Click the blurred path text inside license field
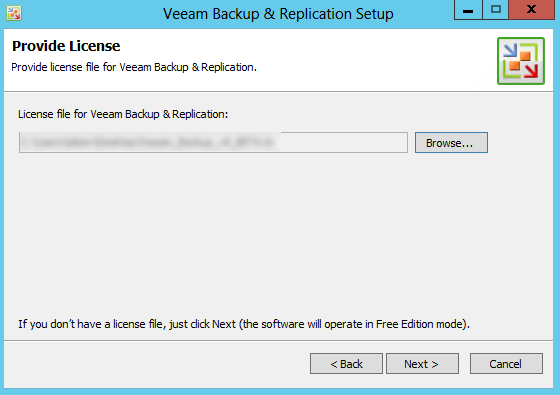Screen dimensions: 560x395 click(x=150, y=142)
